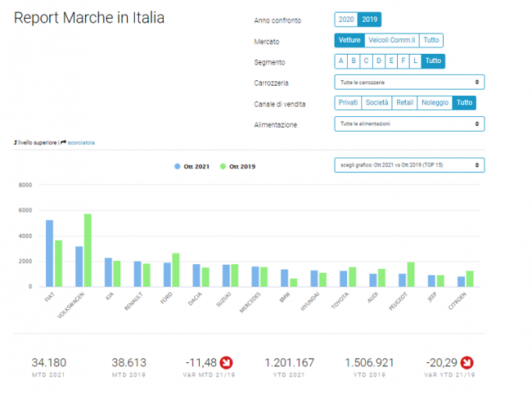The image size is (532, 399).
Task: Choose the Noleggio sales channel
Action: click(434, 103)
